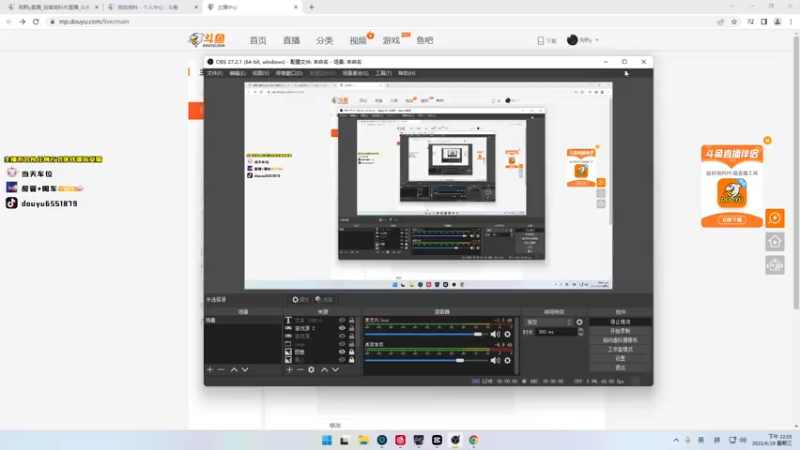Toggle visibility eye of fifth source row

[x=342, y=352]
